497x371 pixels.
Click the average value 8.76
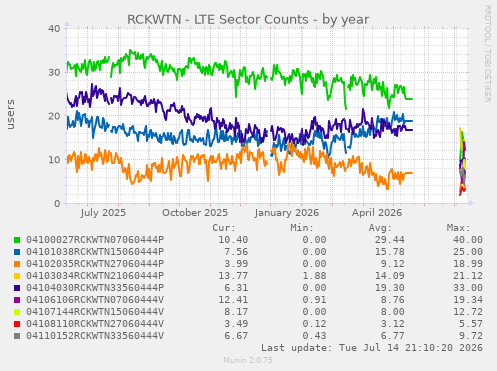[393, 300]
